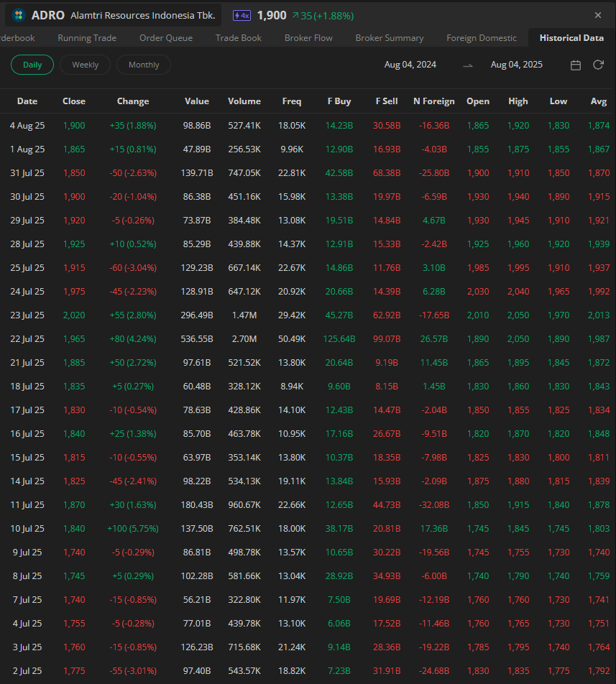Select the Weekly interval button

point(85,65)
